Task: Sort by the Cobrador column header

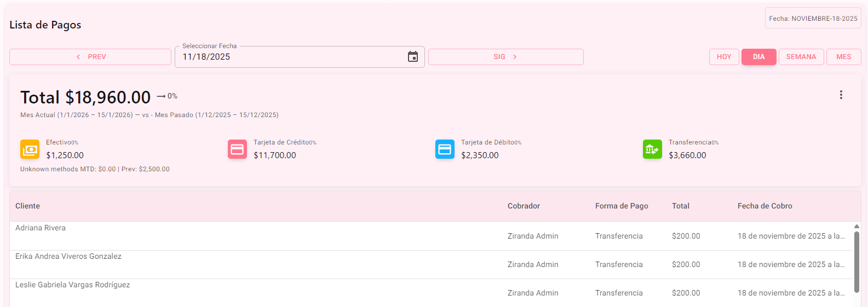Action: 524,206
